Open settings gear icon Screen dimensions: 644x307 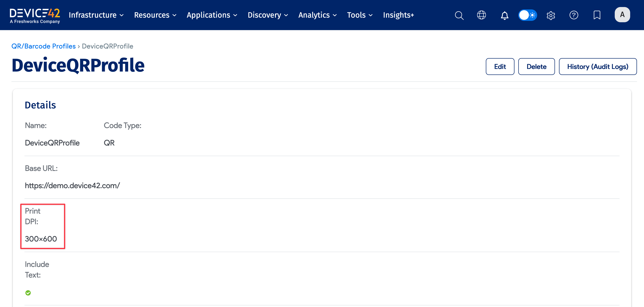[x=551, y=15]
